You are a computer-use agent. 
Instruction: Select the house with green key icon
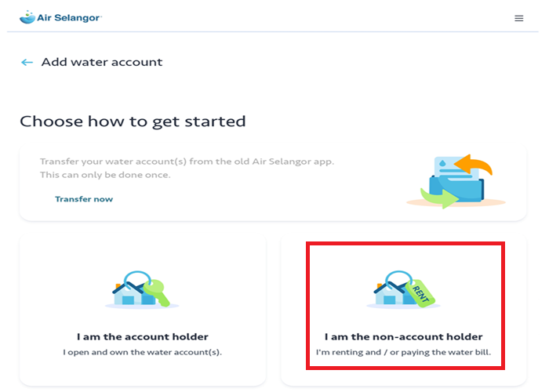[x=142, y=289]
